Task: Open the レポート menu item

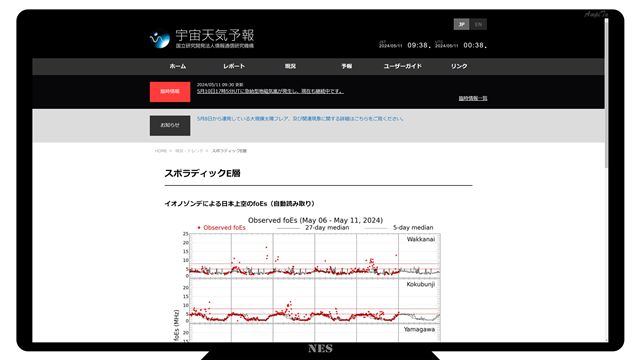Action: click(x=234, y=66)
